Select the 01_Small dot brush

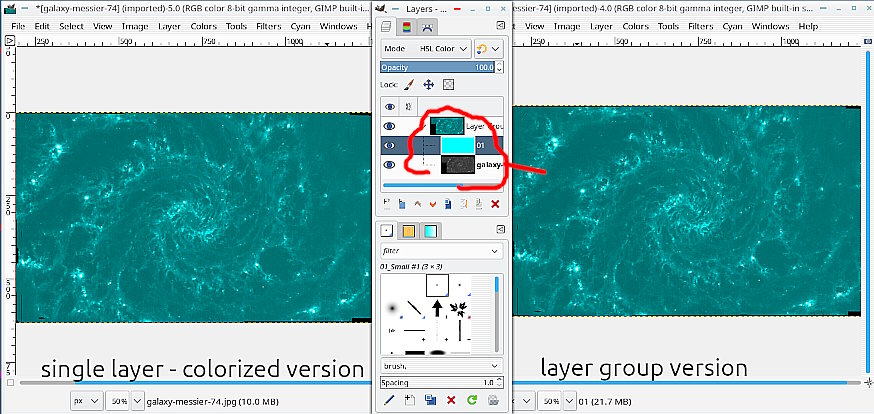pyautogui.click(x=437, y=285)
